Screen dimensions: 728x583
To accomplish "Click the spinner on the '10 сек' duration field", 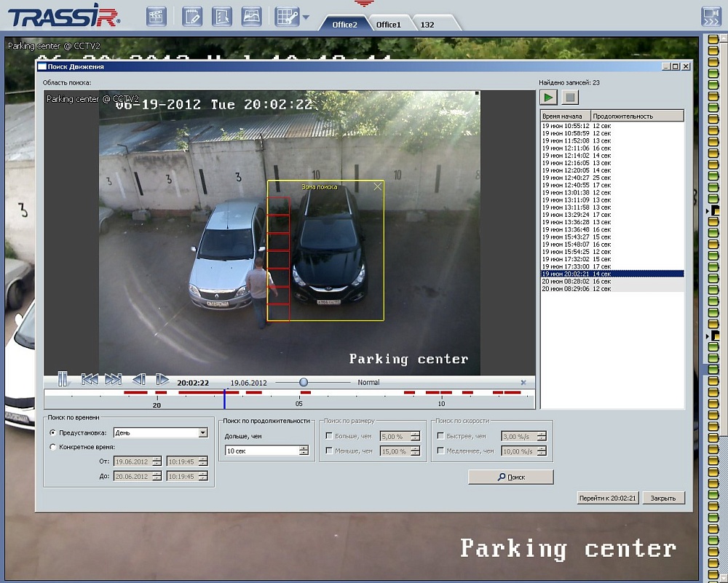I will point(304,451).
